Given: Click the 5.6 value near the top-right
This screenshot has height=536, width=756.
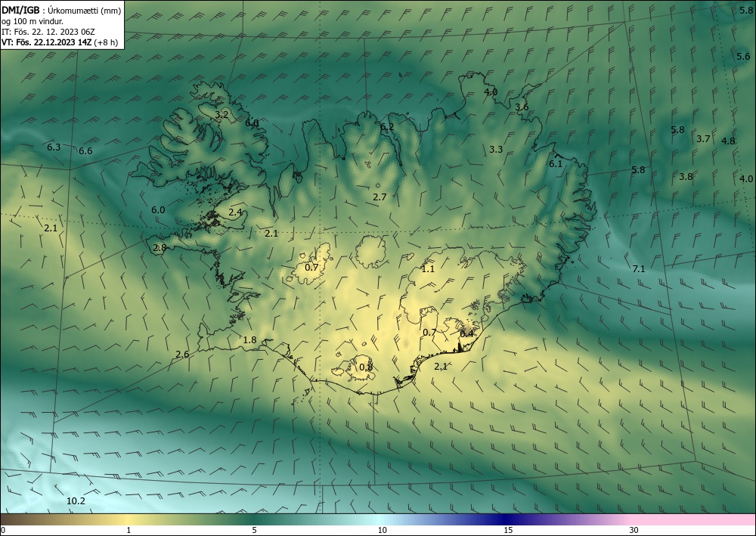Looking at the screenshot, I should (743, 57).
